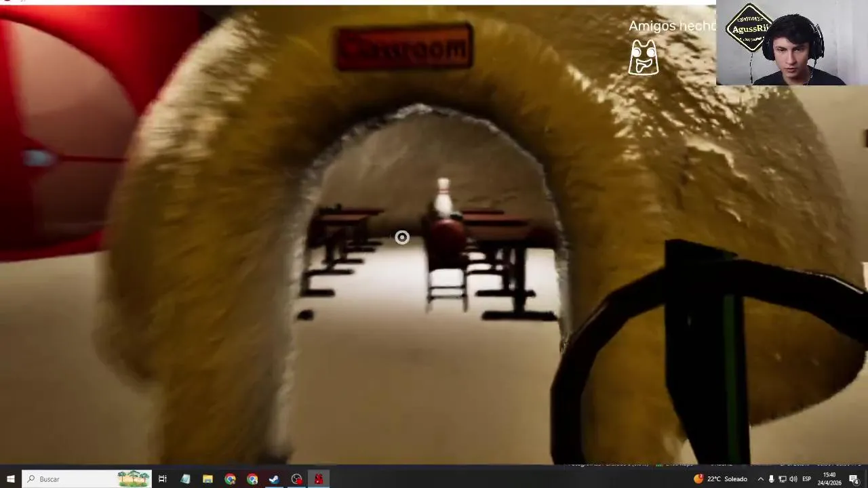
Task: Open the first Chrome icon on the taskbar
Action: 230,479
